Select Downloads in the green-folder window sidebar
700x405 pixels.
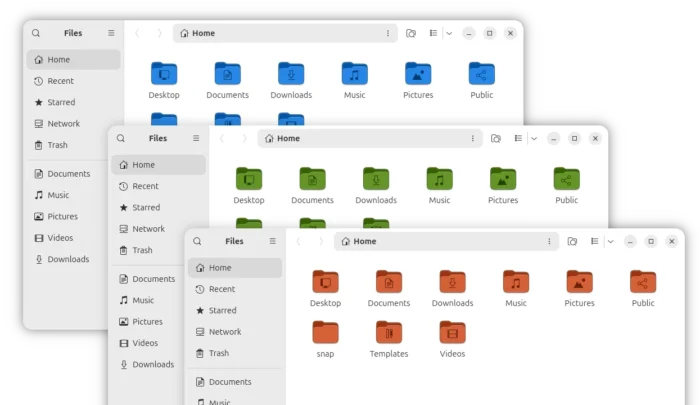point(148,364)
